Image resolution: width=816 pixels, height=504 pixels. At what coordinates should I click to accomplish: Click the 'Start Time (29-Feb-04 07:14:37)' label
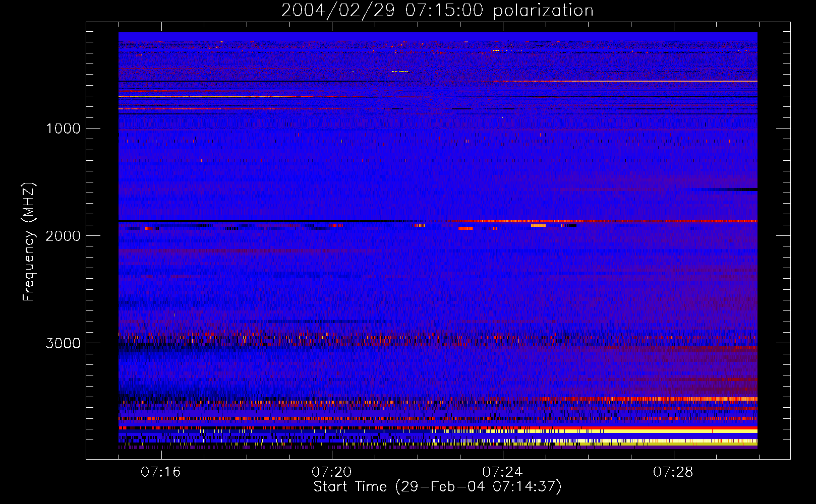(437, 487)
